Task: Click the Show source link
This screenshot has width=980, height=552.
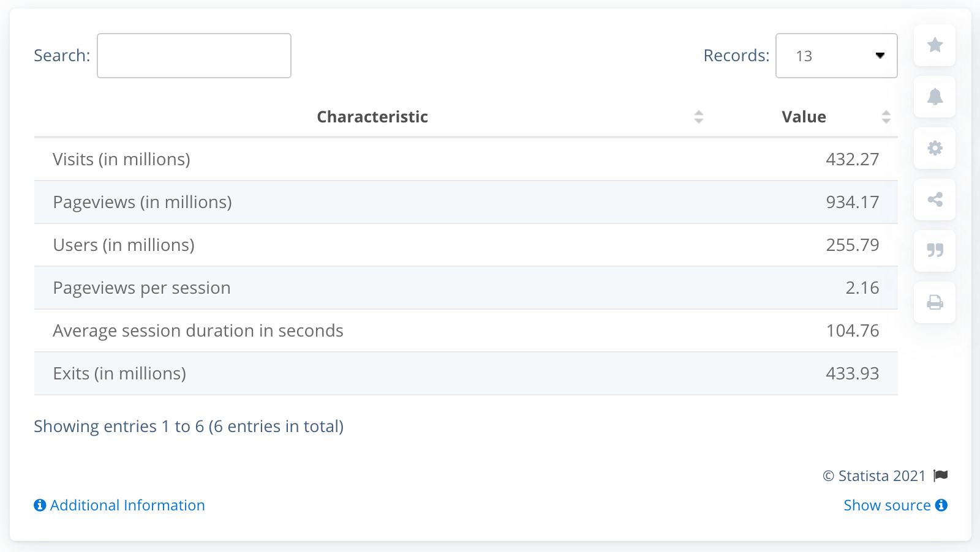Action: [x=886, y=505]
